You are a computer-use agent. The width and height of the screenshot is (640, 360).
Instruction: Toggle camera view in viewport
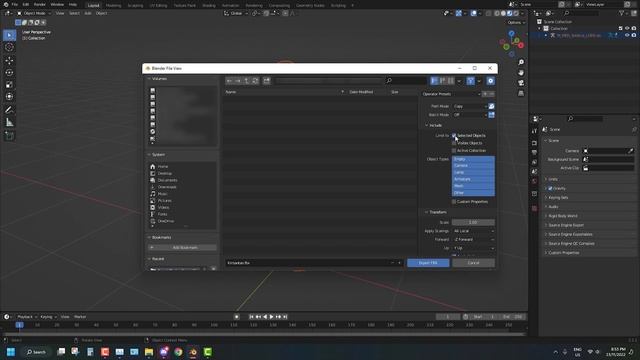click(521, 83)
